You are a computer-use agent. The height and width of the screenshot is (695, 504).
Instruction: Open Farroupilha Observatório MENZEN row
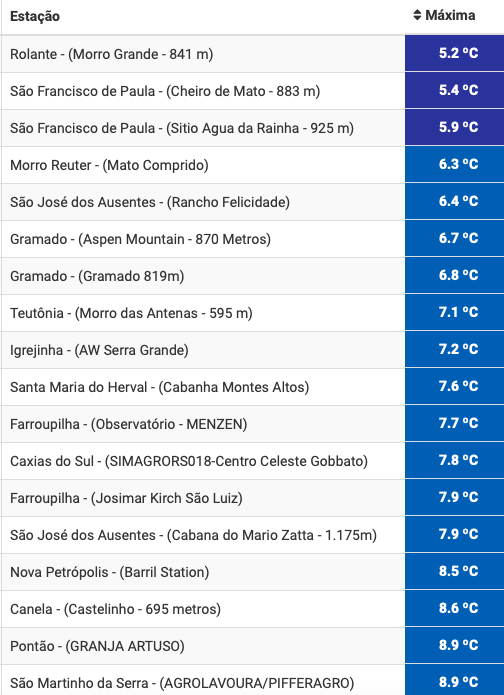click(x=253, y=424)
